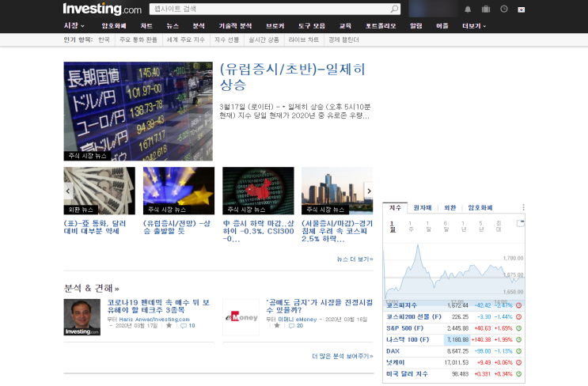Click the star icon on Haris Anwar article
Viewport: 588px width, 386px height.
(x=169, y=326)
